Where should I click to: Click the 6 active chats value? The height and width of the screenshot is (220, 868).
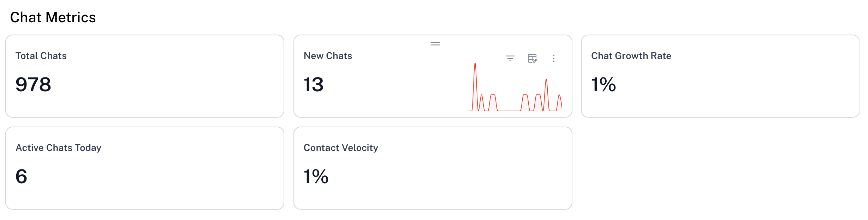coord(21,176)
